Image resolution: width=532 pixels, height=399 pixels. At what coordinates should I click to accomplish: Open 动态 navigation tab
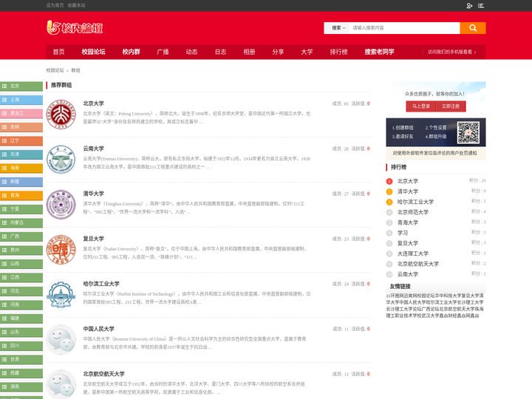click(x=191, y=52)
